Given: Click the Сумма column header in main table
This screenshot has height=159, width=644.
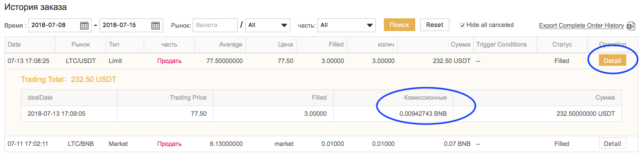Looking at the screenshot, I should [x=460, y=44].
